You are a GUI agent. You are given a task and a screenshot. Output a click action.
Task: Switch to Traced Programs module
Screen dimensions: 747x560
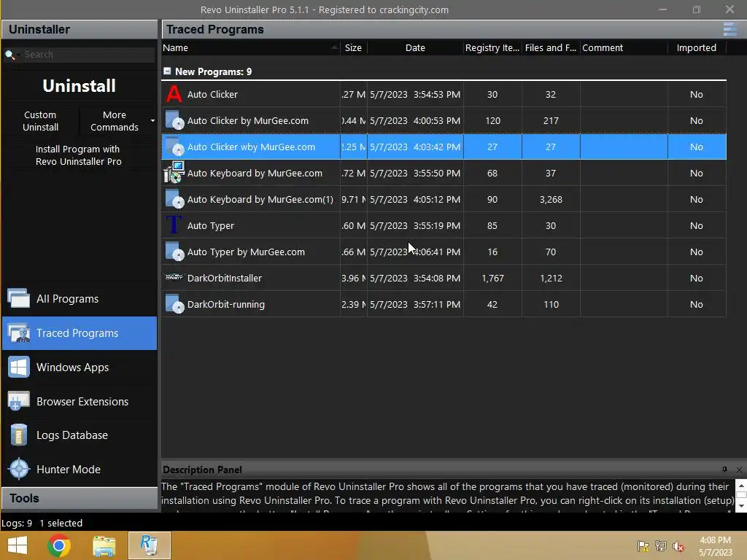(x=80, y=332)
